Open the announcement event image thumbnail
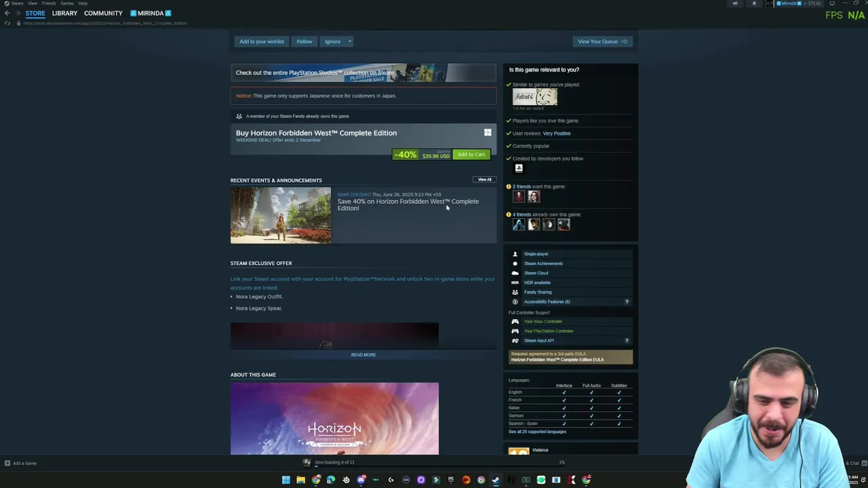868x488 pixels. [x=281, y=216]
